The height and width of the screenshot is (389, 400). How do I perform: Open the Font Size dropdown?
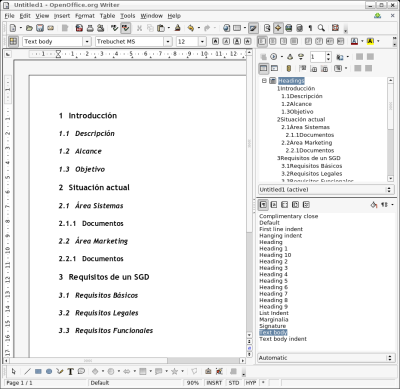[202, 42]
